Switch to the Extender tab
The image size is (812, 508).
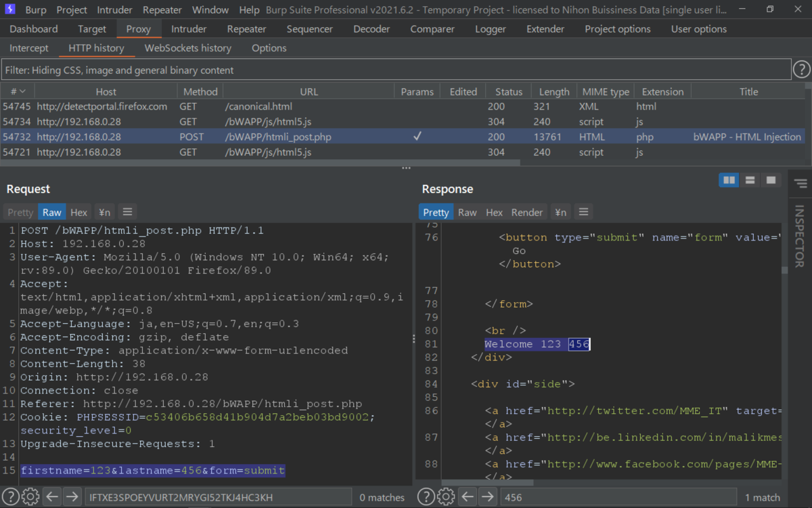(x=545, y=29)
